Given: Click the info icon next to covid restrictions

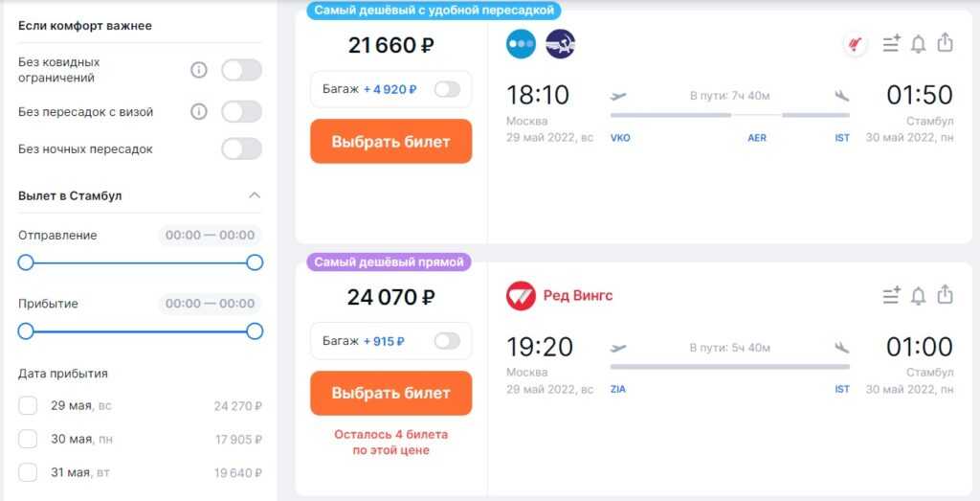Looking at the screenshot, I should click(199, 70).
